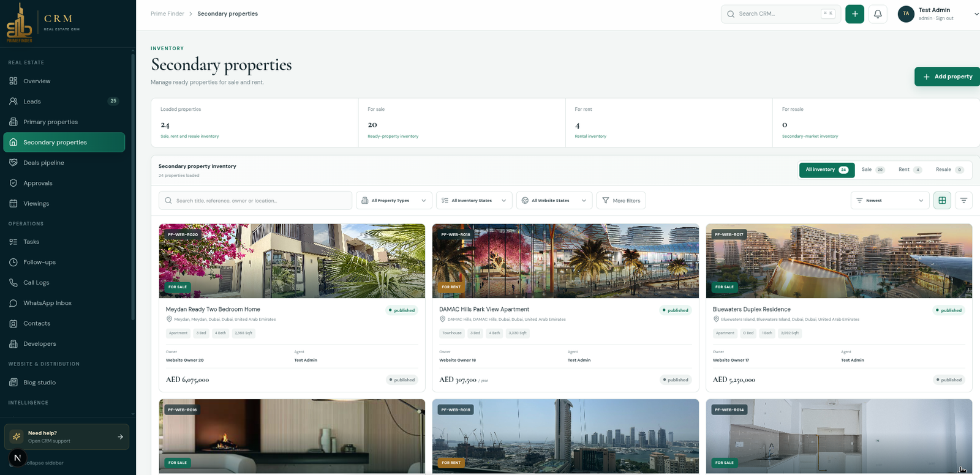This screenshot has width=980, height=475.
Task: Follow the Prime Finder breadcrumb link
Action: (167, 13)
